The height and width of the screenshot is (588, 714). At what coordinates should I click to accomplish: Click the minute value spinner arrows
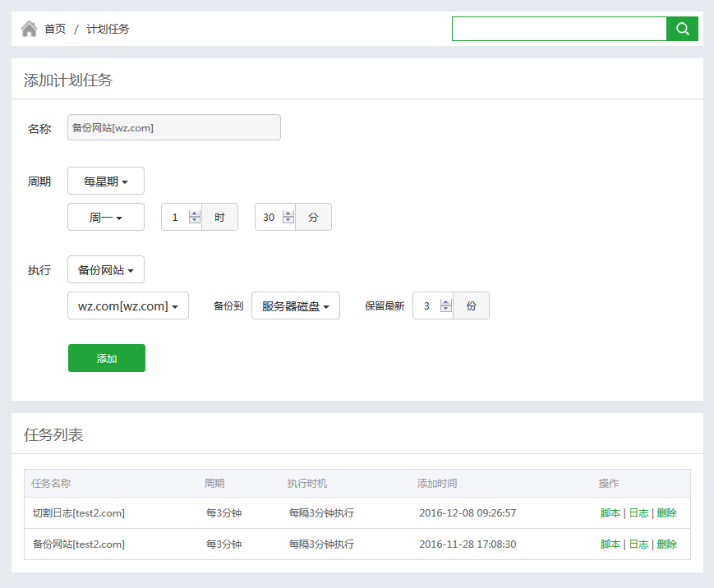[288, 217]
